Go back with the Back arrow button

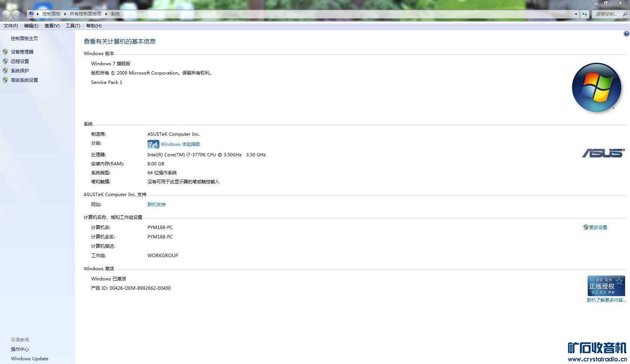(6, 14)
